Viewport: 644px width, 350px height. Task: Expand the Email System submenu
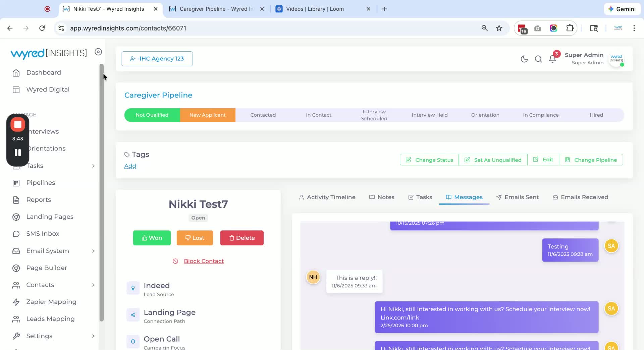(93, 251)
